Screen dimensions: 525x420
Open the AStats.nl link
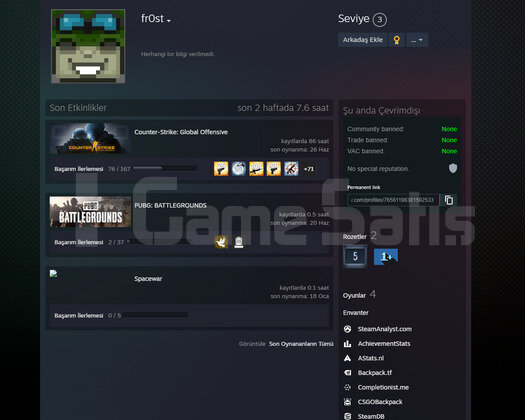pyautogui.click(x=371, y=358)
